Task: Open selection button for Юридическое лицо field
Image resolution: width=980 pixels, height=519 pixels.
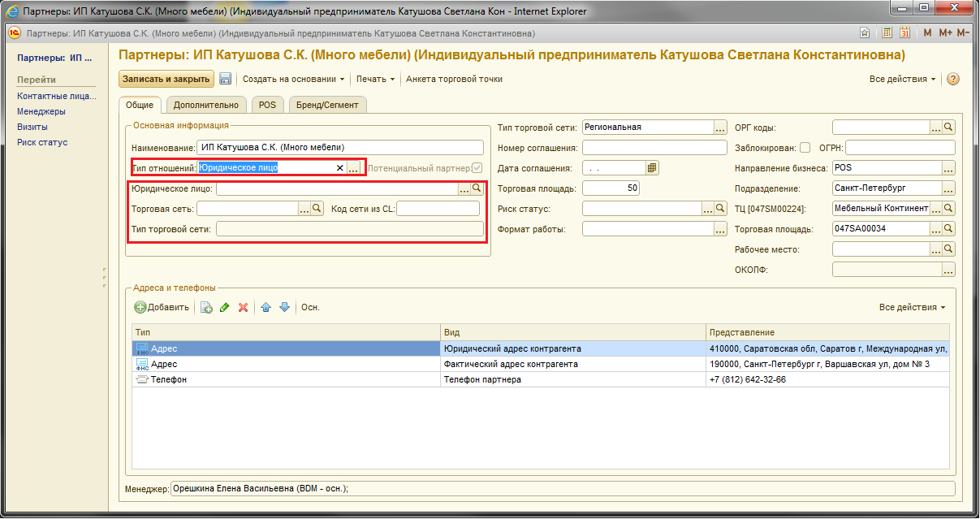Action: pos(464,188)
